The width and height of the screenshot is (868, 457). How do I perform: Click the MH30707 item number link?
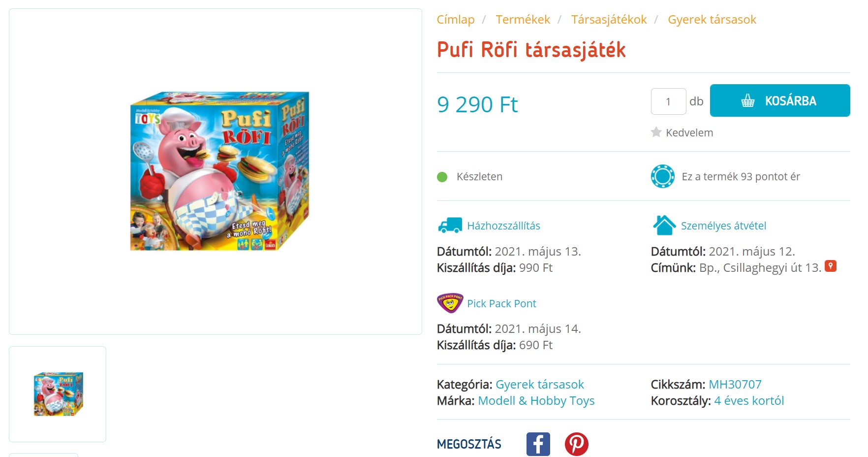pyautogui.click(x=735, y=385)
